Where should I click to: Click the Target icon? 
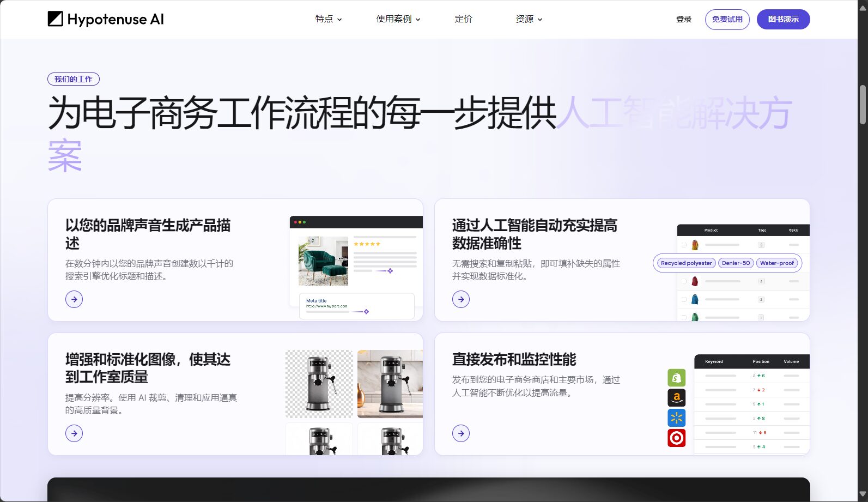(677, 438)
